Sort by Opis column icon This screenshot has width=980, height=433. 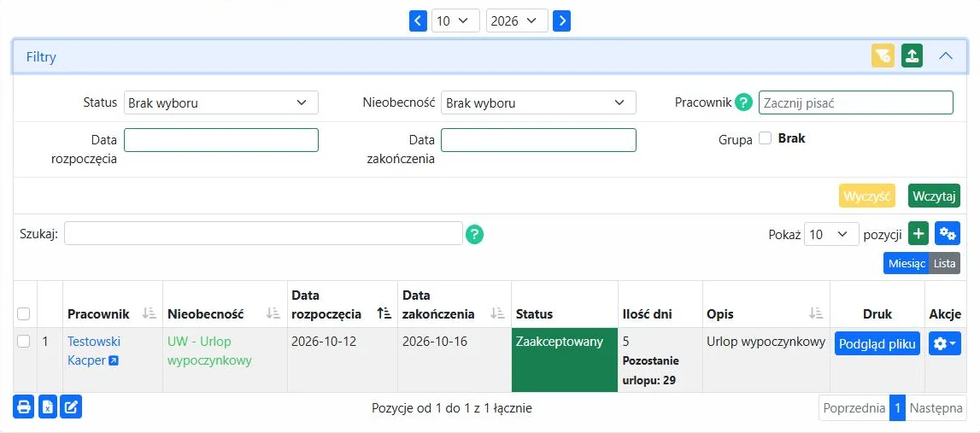coord(816,313)
